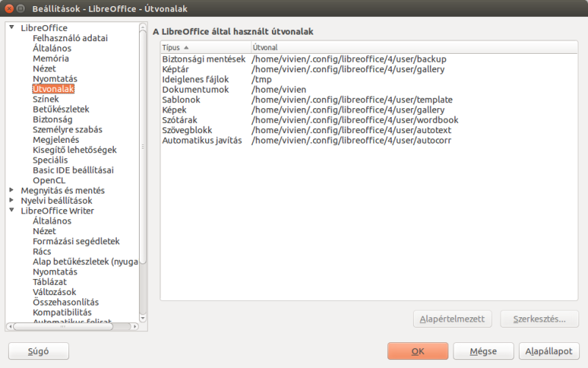This screenshot has width=588, height=368.
Task: Open Általános under LibreOffice Writer
Action: pyautogui.click(x=51, y=220)
